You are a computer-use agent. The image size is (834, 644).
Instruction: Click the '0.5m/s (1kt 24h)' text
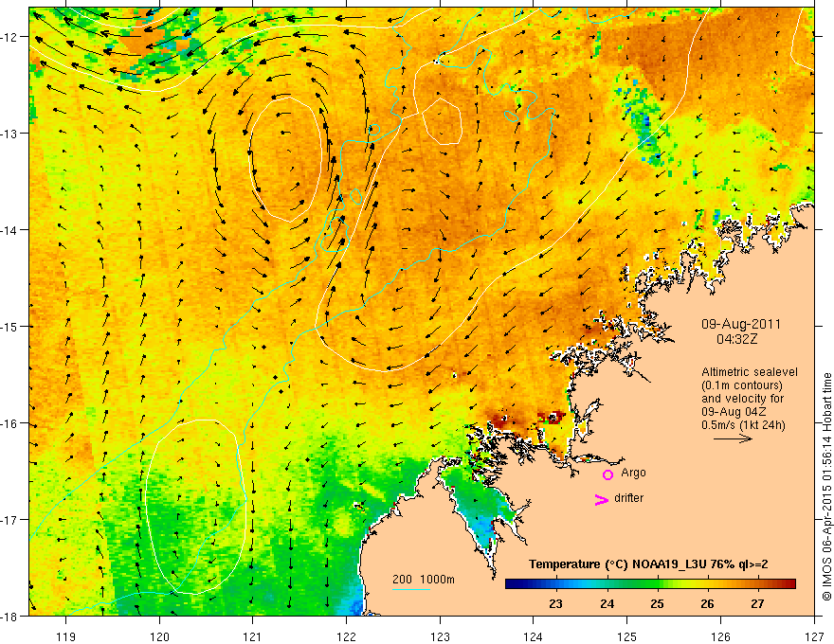(x=743, y=425)
